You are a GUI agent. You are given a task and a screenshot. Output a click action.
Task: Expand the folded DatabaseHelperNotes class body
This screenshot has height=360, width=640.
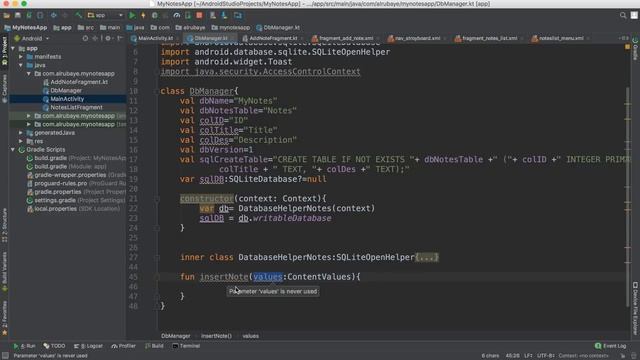pos(427,258)
